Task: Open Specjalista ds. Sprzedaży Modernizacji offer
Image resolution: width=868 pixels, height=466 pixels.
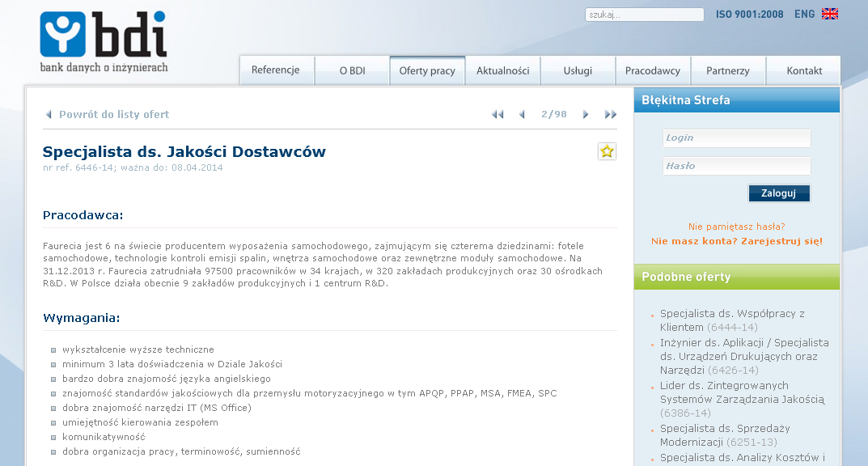Action: pos(725,435)
